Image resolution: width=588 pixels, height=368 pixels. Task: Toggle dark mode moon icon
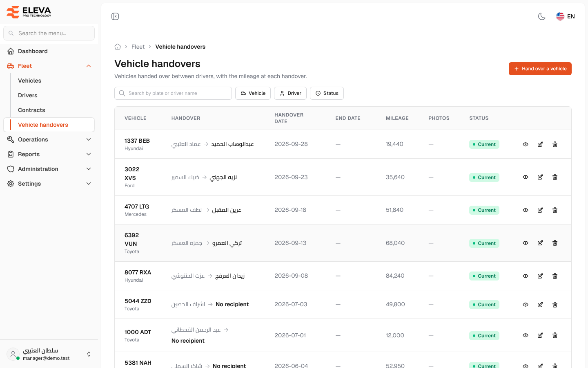tap(542, 16)
